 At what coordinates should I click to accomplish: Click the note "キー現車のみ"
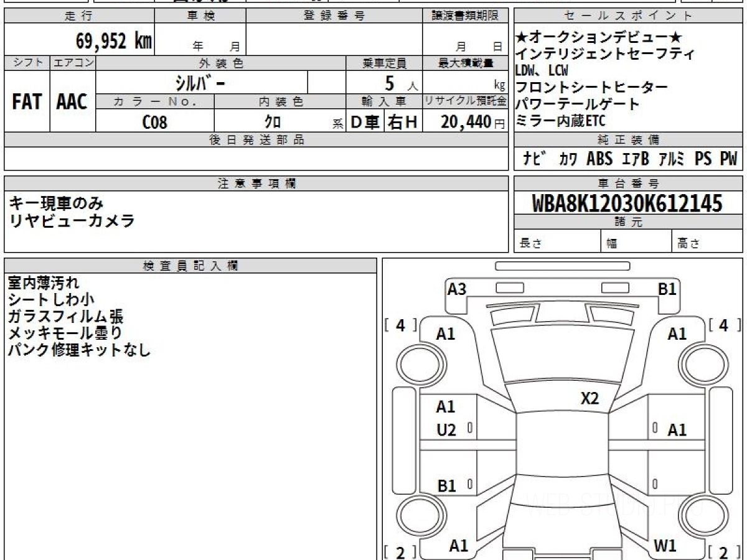click(56, 203)
